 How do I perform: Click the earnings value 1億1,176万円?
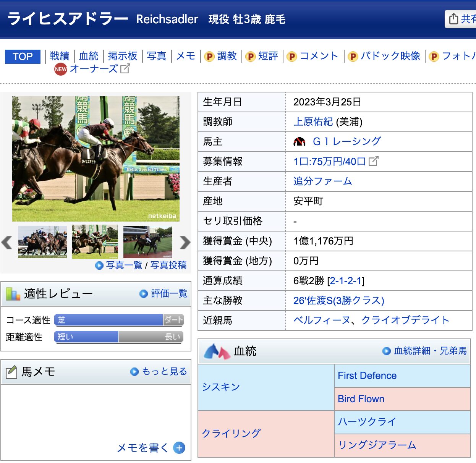[x=323, y=241]
